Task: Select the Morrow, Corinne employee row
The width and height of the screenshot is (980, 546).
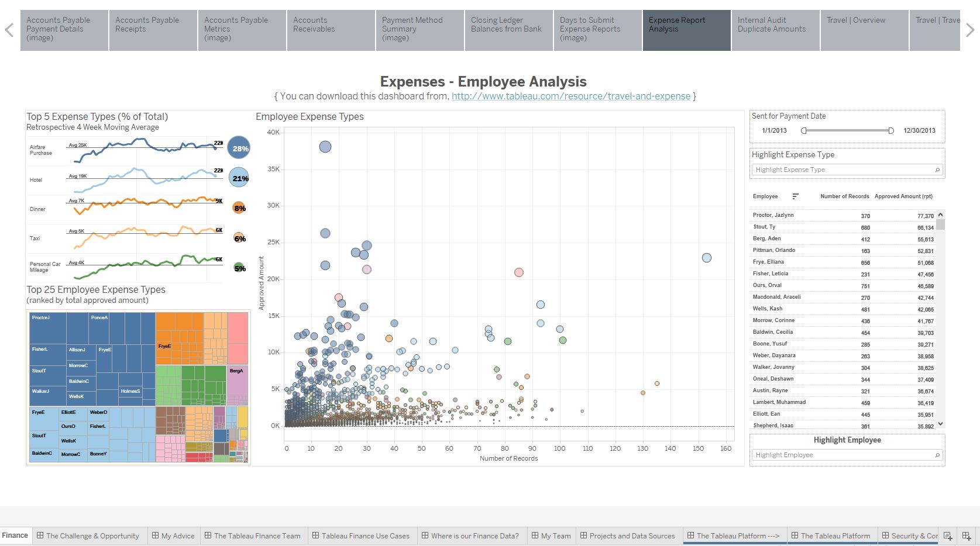Action: pos(843,320)
